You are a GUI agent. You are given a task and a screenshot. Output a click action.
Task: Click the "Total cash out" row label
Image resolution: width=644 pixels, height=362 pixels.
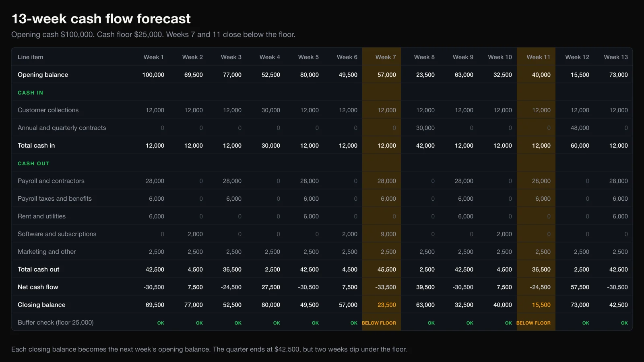[x=38, y=269]
